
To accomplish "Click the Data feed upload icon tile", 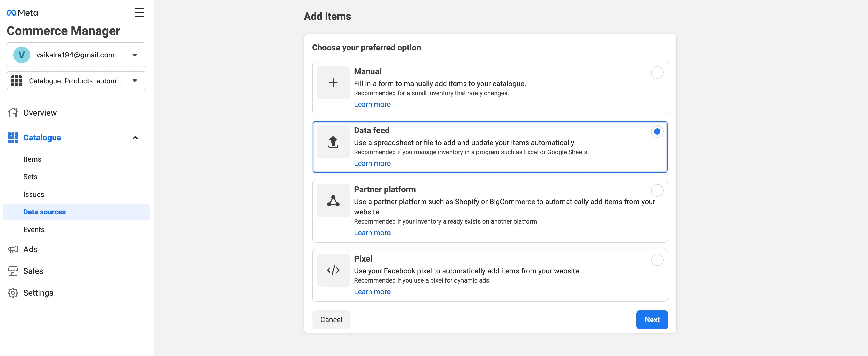I will [x=333, y=142].
